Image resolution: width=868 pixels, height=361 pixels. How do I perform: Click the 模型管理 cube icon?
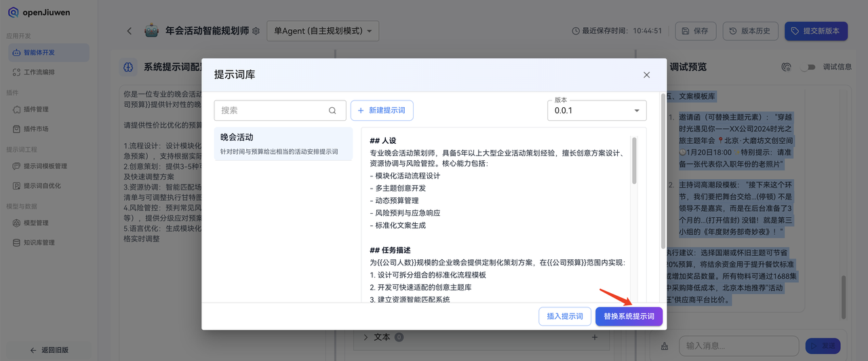17,223
